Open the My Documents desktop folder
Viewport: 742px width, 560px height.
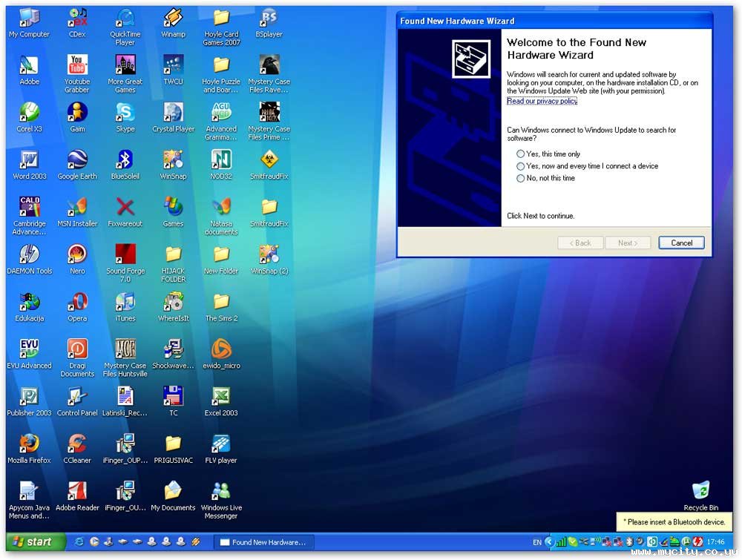tap(173, 496)
